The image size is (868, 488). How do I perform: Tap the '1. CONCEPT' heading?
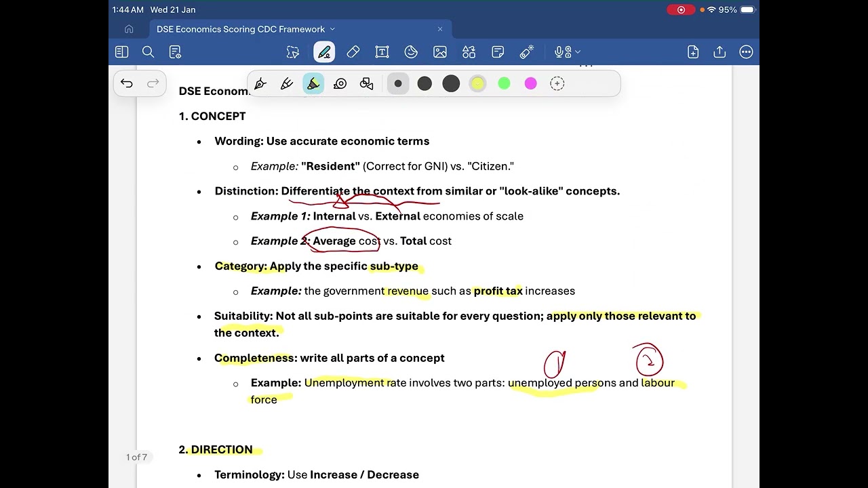(212, 116)
